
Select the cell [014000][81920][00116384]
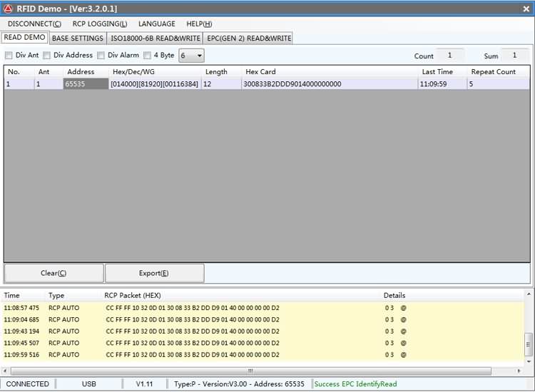(x=156, y=84)
